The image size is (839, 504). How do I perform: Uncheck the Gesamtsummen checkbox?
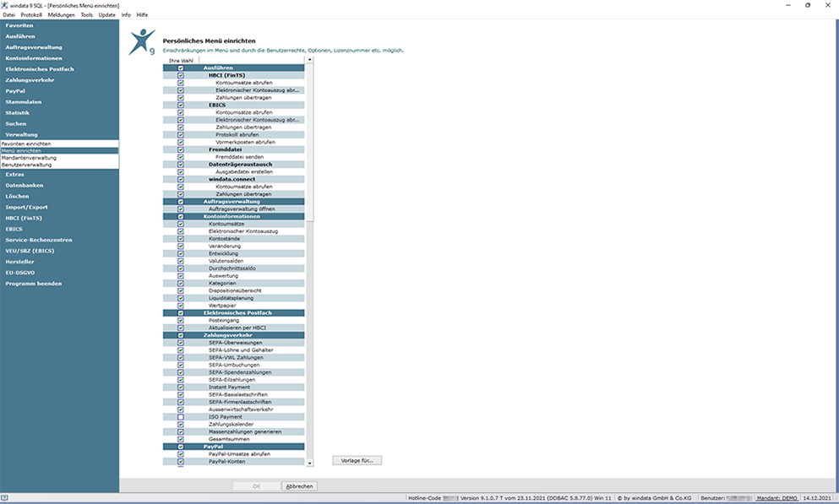click(180, 439)
